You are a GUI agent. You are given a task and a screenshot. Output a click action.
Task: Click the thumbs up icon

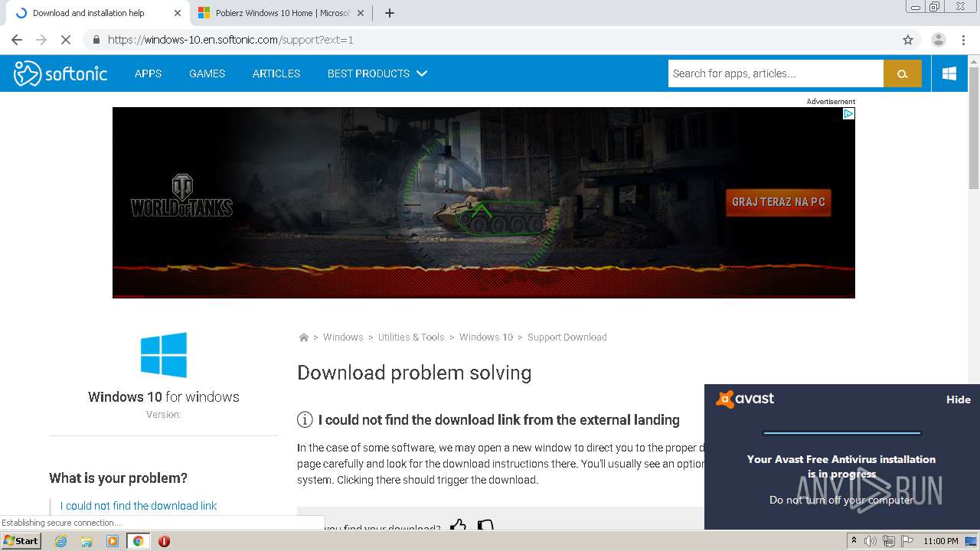pos(458,526)
